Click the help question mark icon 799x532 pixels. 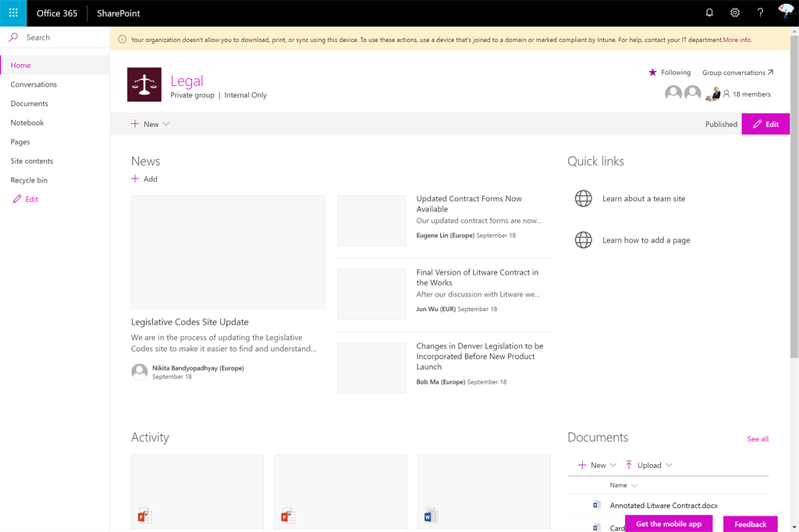click(x=760, y=13)
